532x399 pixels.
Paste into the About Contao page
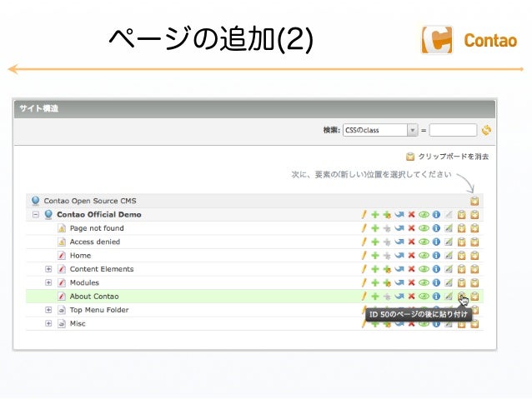(474, 297)
